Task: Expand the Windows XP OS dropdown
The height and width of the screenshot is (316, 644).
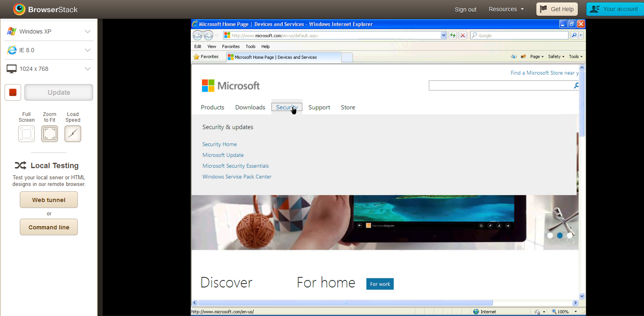Action: click(x=88, y=31)
